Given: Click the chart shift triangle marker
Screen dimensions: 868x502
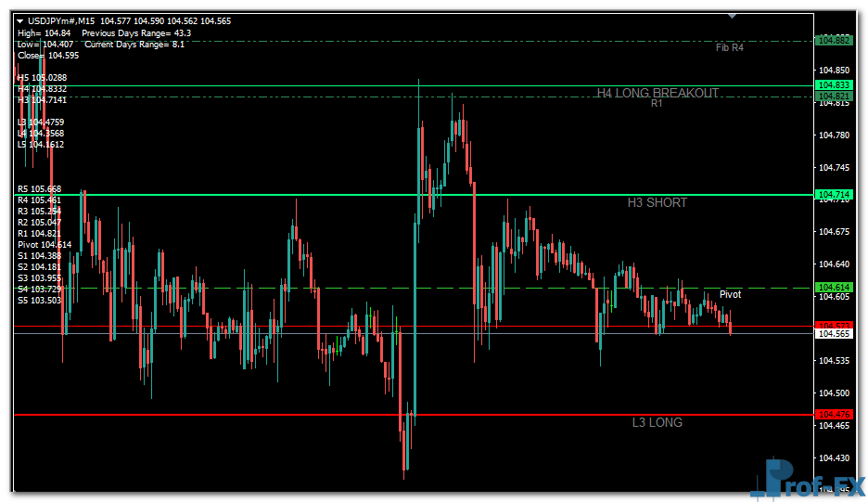Looking at the screenshot, I should pyautogui.click(x=733, y=16).
